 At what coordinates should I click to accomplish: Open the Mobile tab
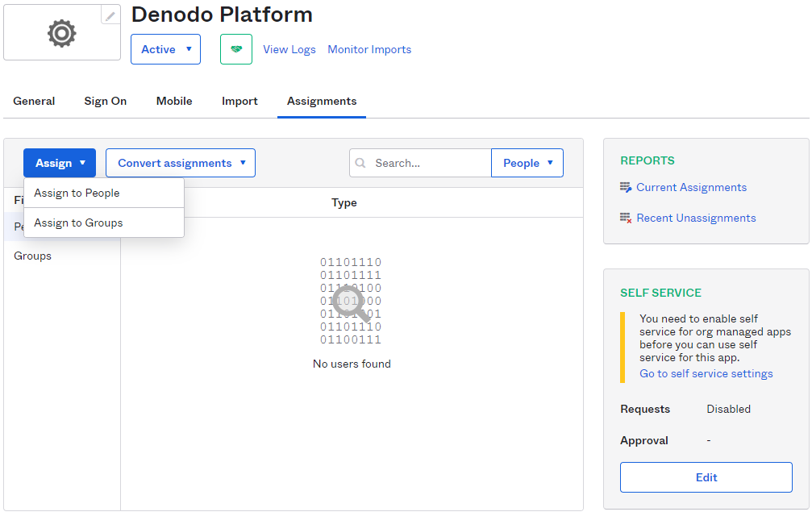pyautogui.click(x=174, y=101)
